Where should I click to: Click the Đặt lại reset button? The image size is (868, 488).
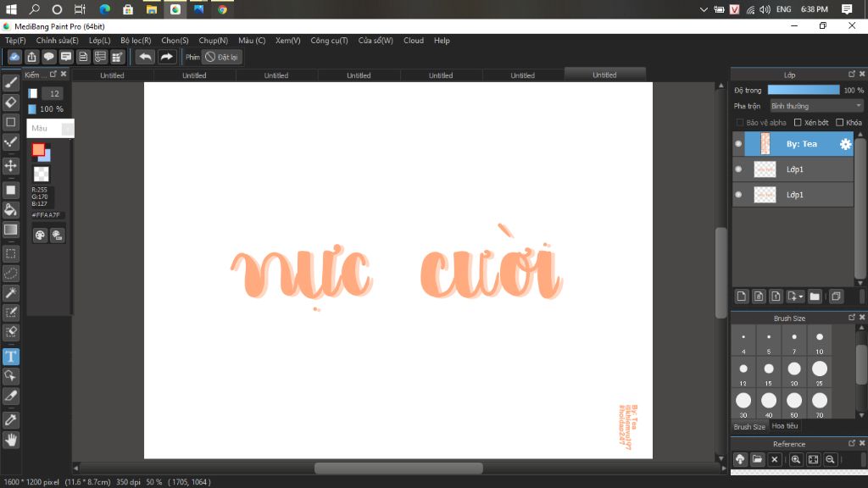[x=222, y=57]
